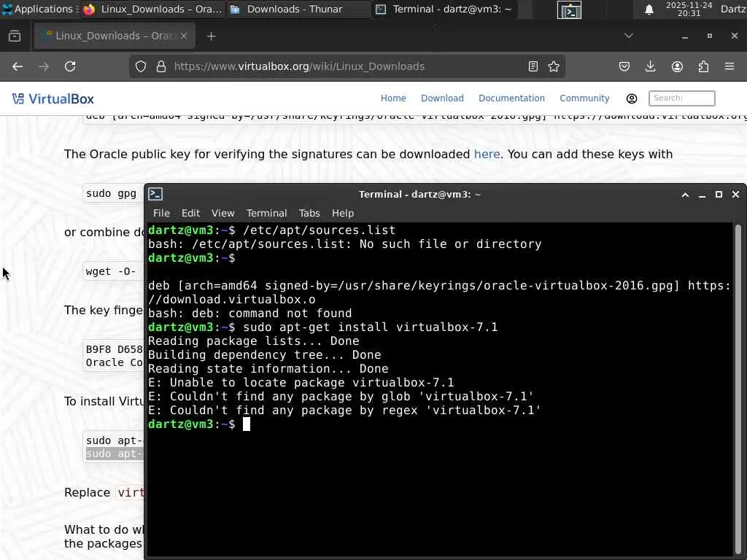Open the terminal File menu
This screenshot has height=560, width=747.
click(161, 214)
